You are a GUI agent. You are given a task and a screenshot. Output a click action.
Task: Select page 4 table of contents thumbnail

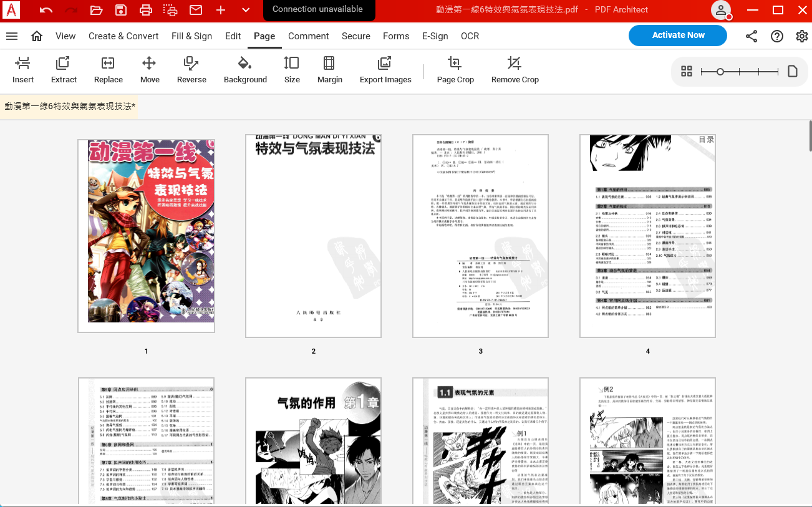(x=648, y=236)
